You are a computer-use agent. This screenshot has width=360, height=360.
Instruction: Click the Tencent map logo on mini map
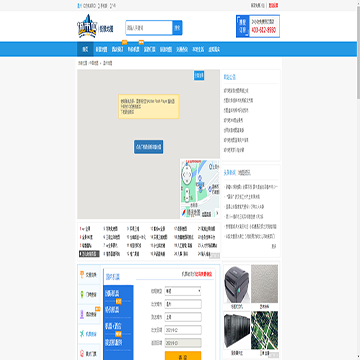191,212
